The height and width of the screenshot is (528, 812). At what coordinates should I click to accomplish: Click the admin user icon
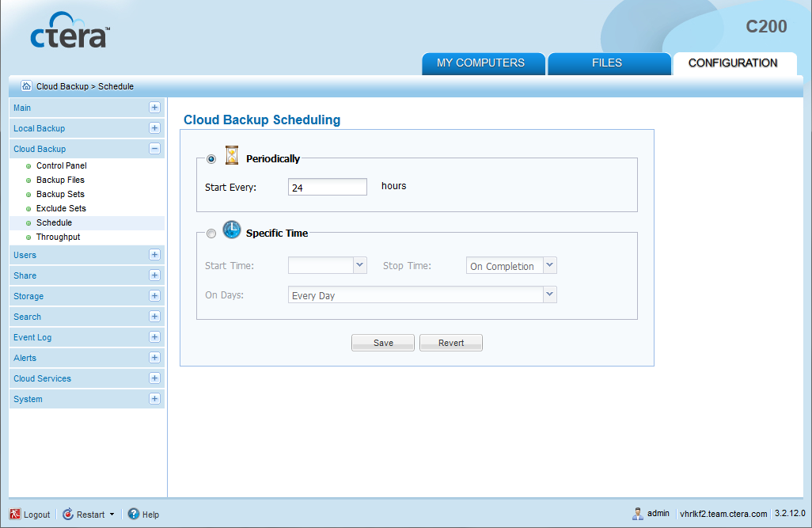click(x=638, y=514)
